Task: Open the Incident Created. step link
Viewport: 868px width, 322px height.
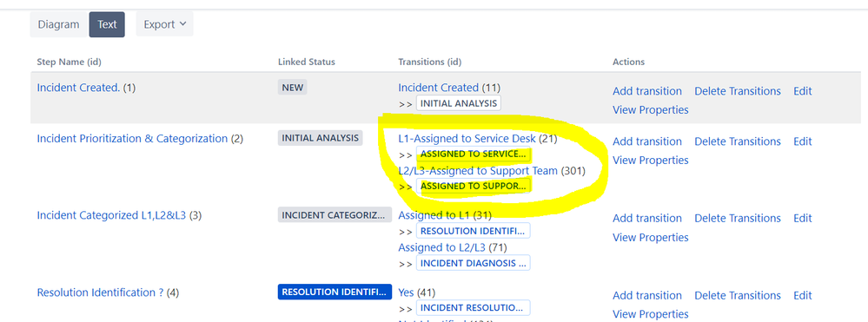Action: pyautogui.click(x=78, y=88)
